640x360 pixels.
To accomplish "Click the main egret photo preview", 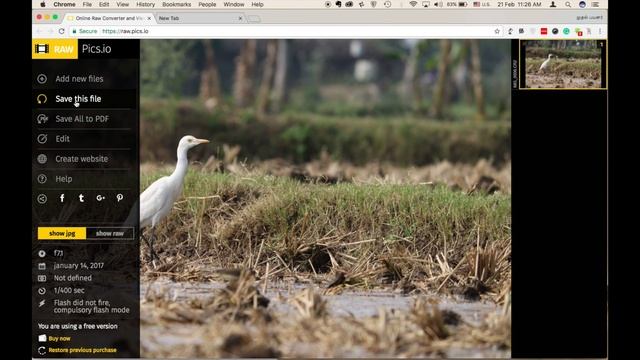I will 325,199.
